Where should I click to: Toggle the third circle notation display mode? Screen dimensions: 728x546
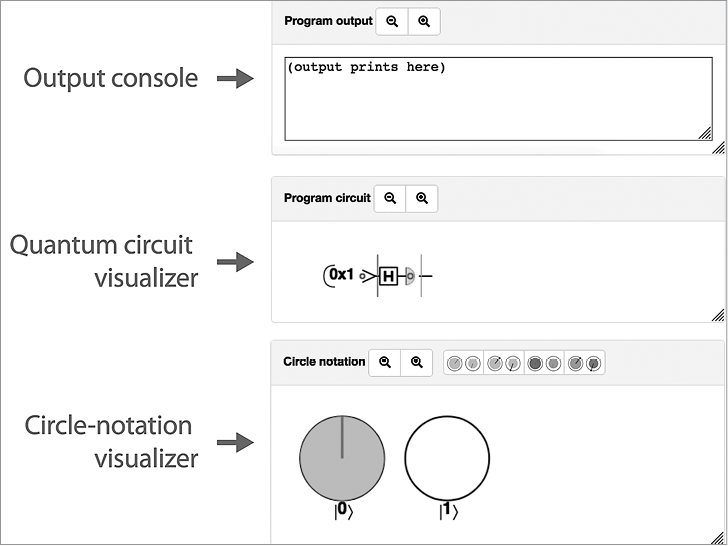(x=544, y=363)
